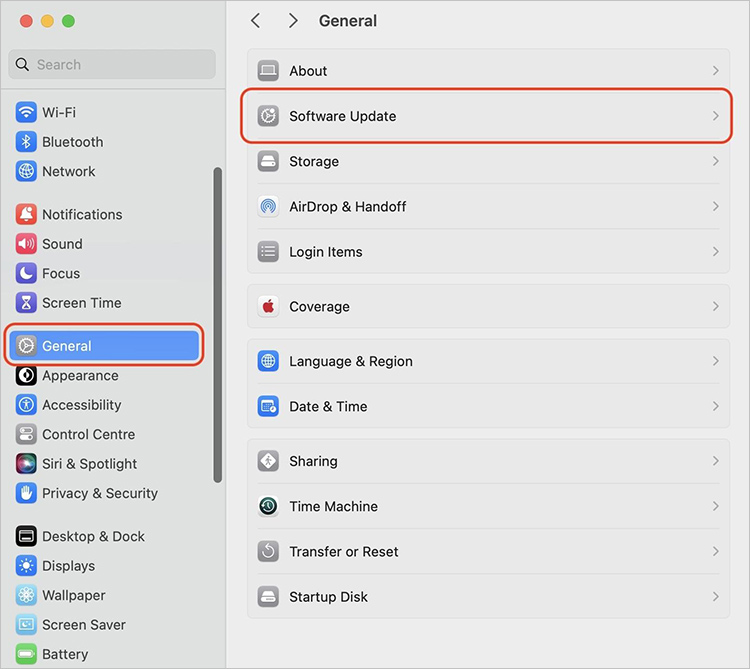This screenshot has height=669, width=750.
Task: Open Storage via its chevron
Action: click(x=716, y=161)
